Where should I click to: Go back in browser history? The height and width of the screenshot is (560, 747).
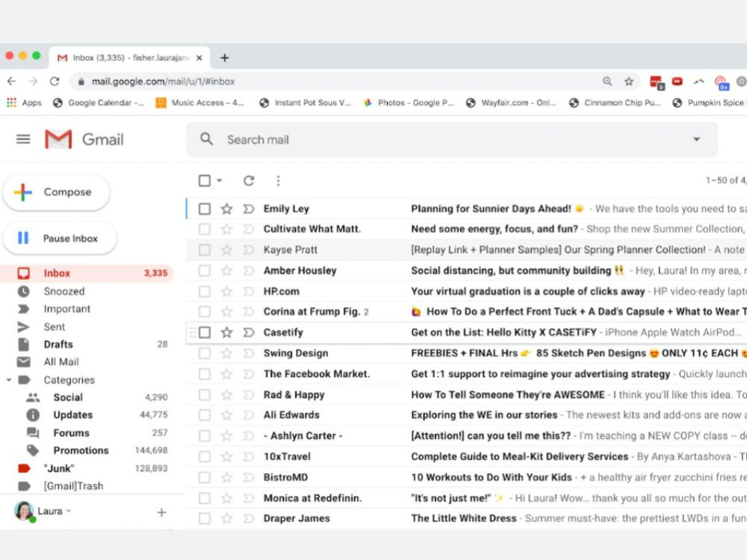point(12,81)
